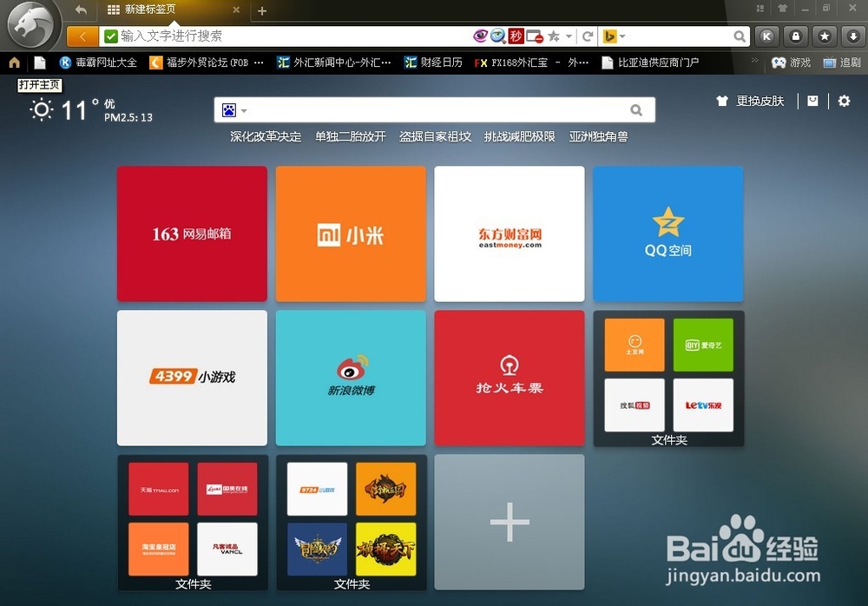Close the 新建标签页 tab
This screenshot has height=606, width=868.
pyautogui.click(x=236, y=10)
